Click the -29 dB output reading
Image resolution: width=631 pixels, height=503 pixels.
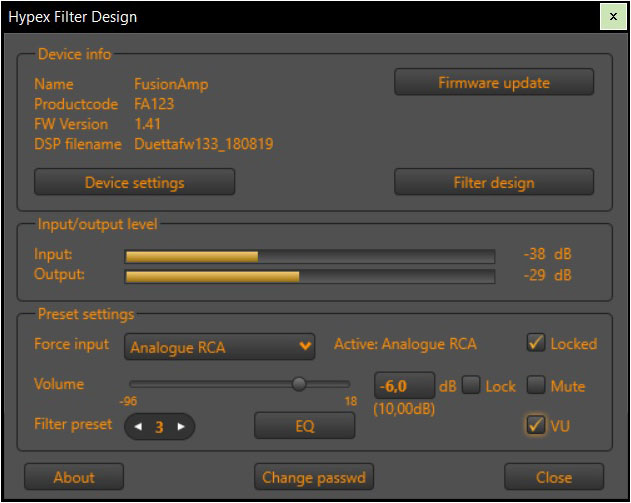click(547, 275)
